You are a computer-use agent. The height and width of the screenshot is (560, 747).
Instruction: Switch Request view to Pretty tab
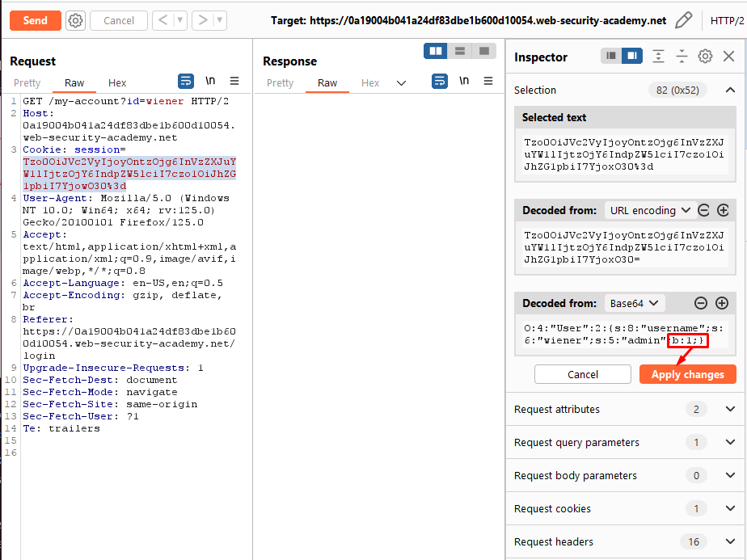click(27, 83)
